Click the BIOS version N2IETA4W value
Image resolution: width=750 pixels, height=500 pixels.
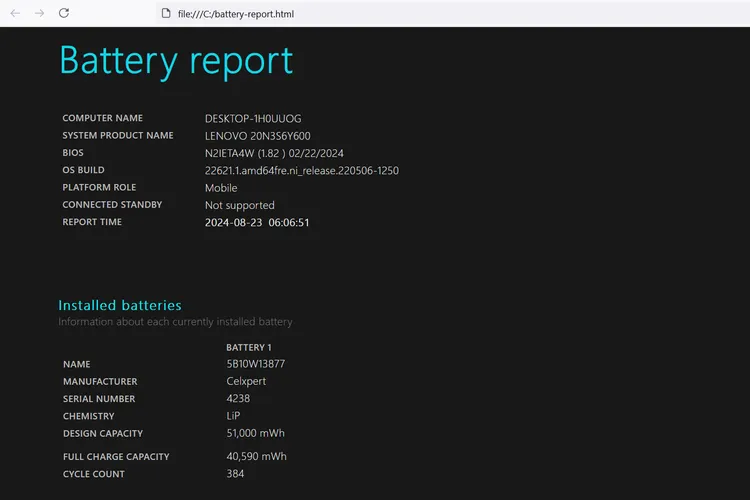[273, 153]
